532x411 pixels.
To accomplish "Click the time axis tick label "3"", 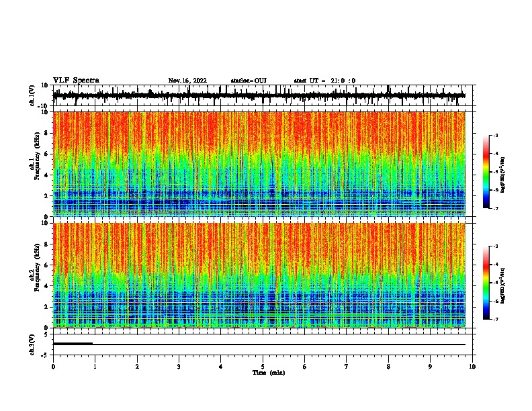I will tap(179, 367).
